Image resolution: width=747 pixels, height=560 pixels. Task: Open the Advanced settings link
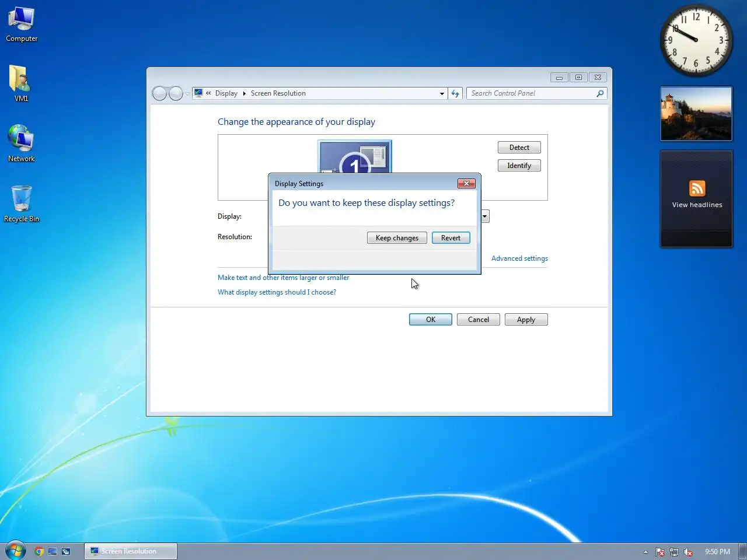pyautogui.click(x=519, y=258)
